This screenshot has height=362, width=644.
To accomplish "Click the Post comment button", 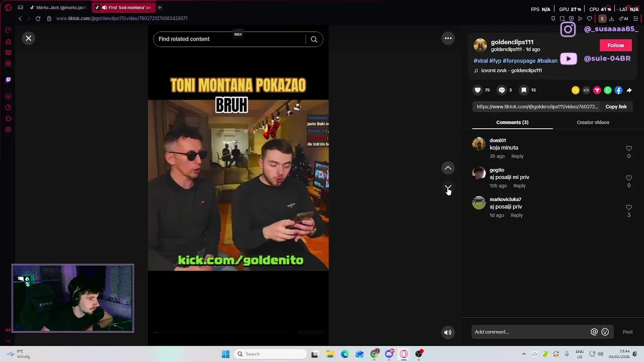I will 627,332.
